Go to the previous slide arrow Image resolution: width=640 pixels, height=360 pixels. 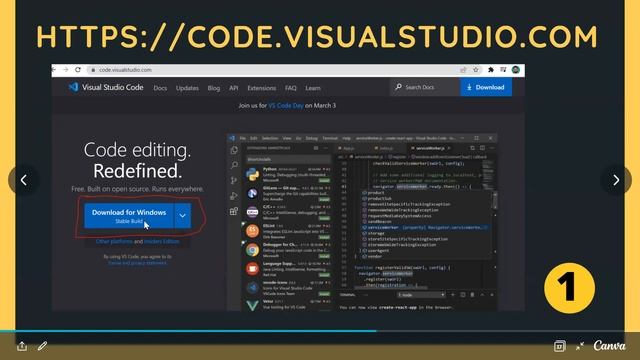24,180
